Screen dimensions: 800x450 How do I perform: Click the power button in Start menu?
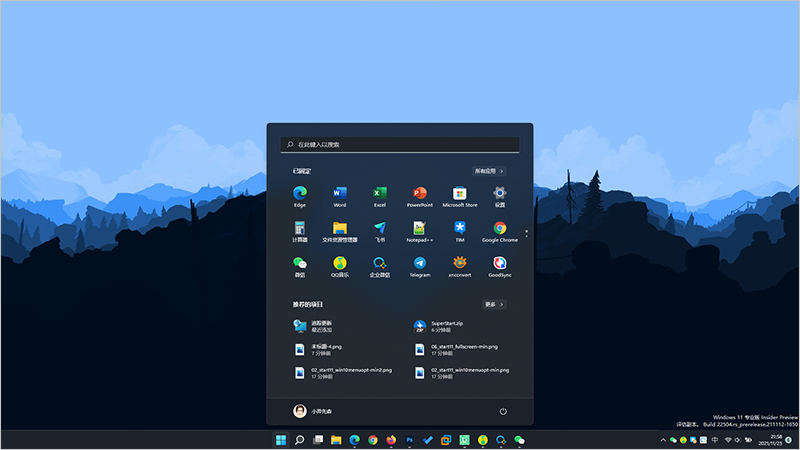pyautogui.click(x=502, y=411)
